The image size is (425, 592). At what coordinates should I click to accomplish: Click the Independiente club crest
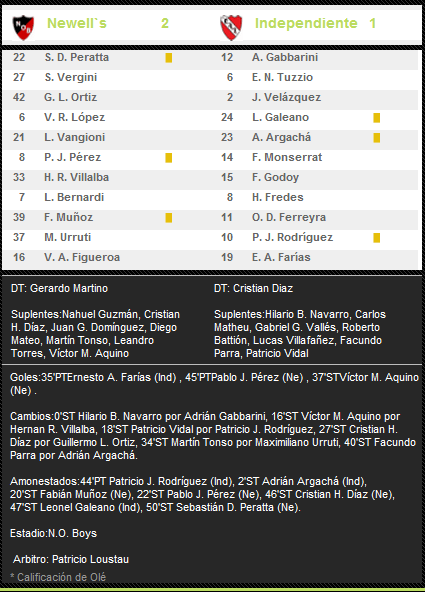[x=231, y=28]
